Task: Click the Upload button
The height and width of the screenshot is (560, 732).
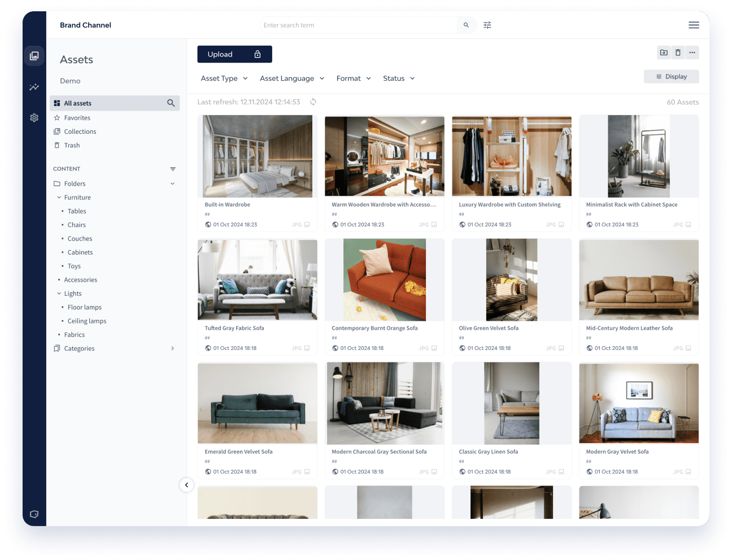Action: click(234, 54)
